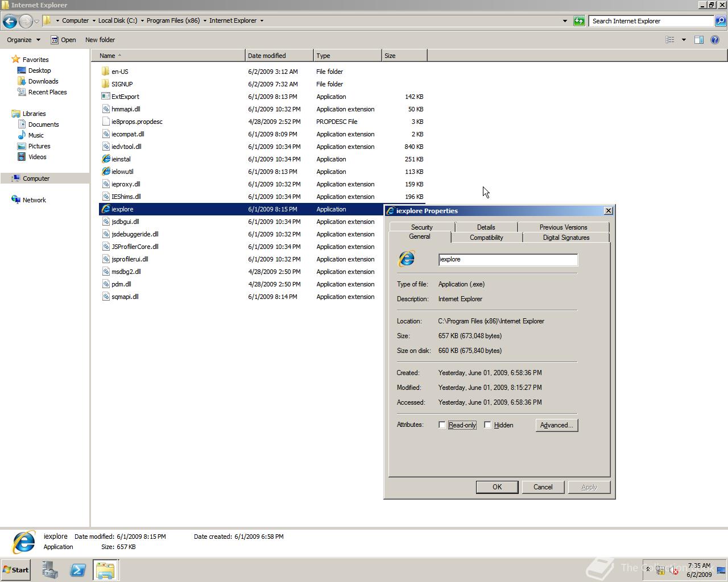
Task: Expand the Program Files (x86) breadcrumb arrow
Action: 205,21
